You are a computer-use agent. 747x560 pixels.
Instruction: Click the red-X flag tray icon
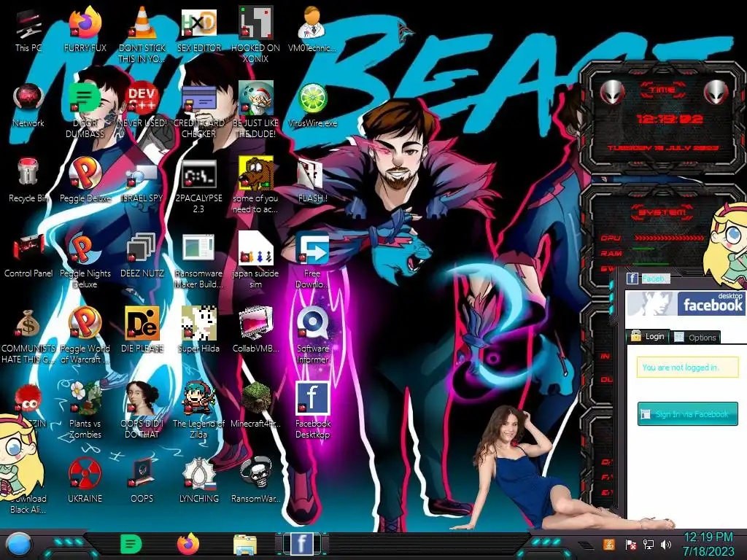(631, 544)
